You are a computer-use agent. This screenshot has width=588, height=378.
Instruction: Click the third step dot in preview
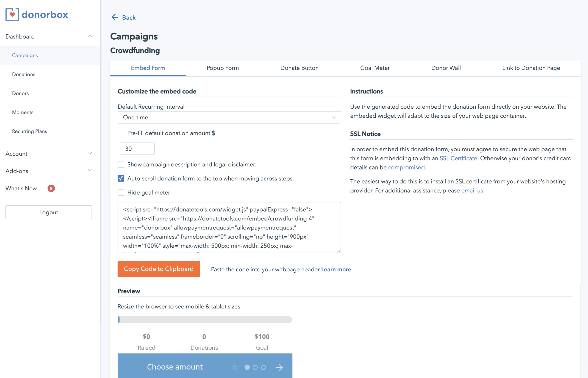[264, 367]
